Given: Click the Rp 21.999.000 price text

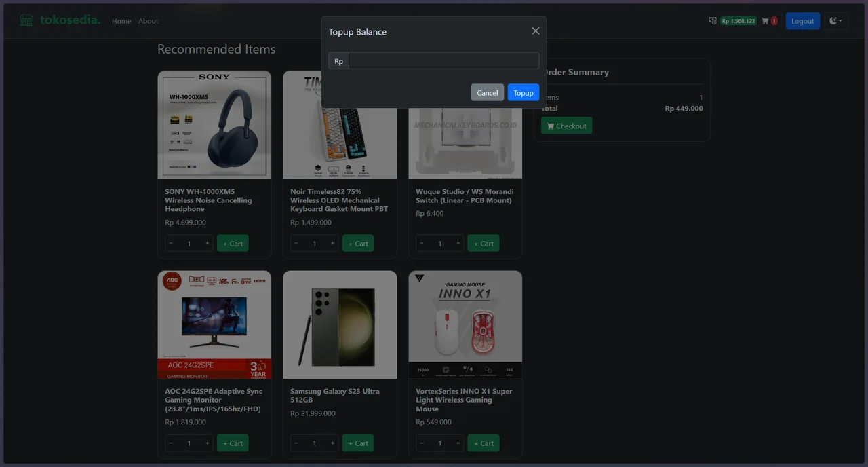Looking at the screenshot, I should pos(313,413).
